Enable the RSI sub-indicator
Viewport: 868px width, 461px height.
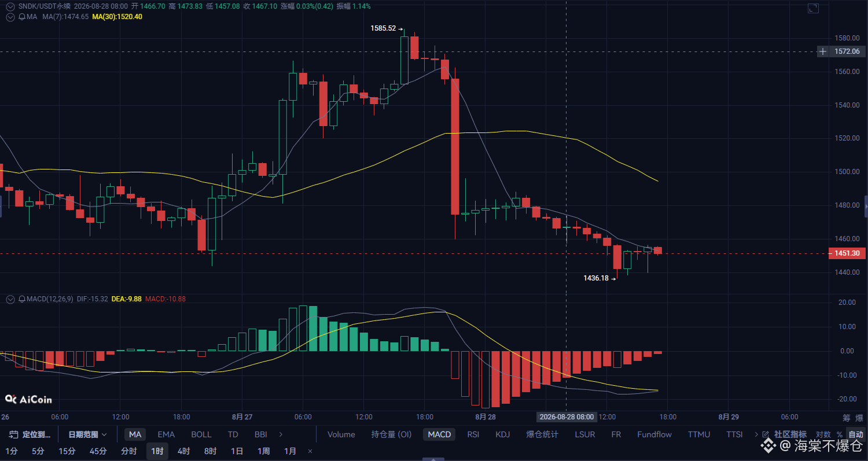click(473, 434)
